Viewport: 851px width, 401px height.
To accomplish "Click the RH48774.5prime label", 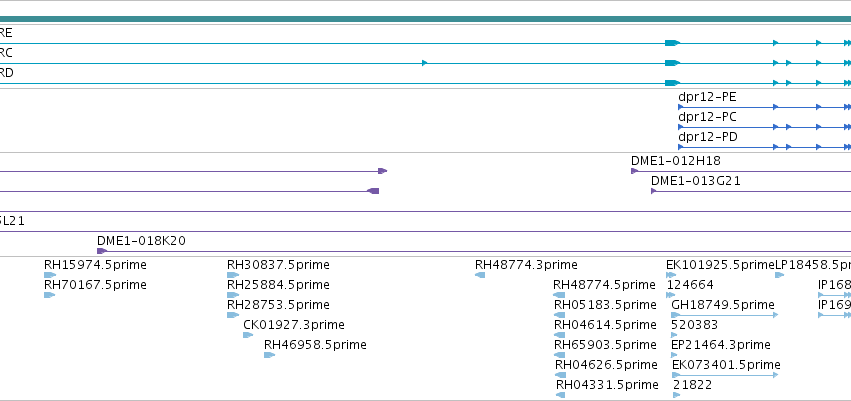I will pyautogui.click(x=605, y=285).
